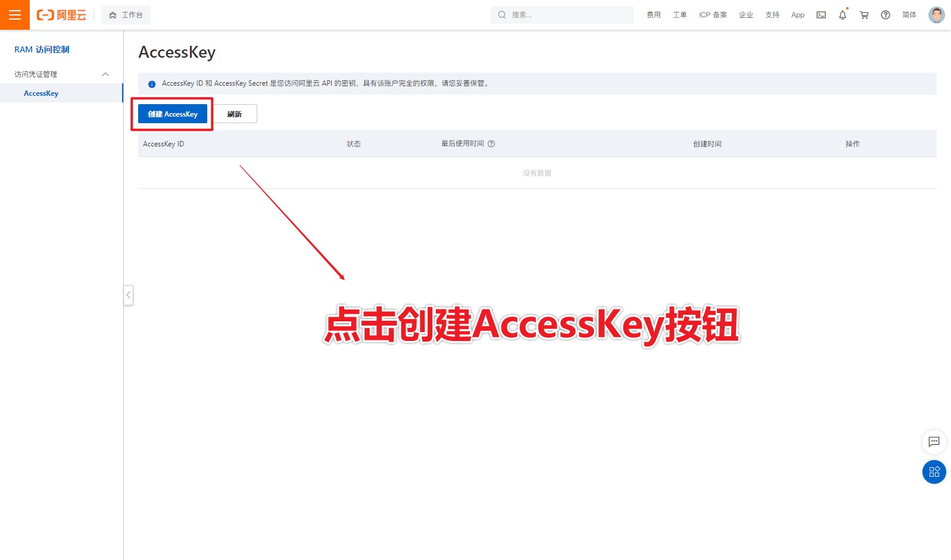
Task: Open the orange hamburger menu
Action: coord(15,15)
